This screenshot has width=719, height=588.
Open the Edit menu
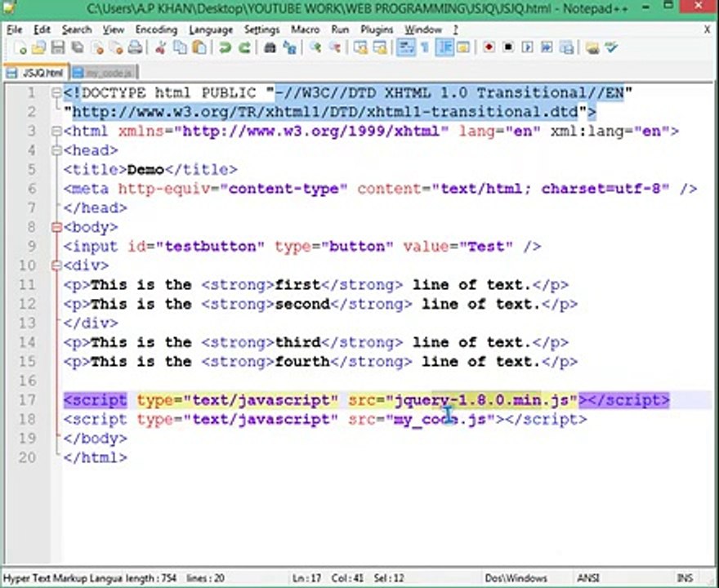tap(42, 29)
